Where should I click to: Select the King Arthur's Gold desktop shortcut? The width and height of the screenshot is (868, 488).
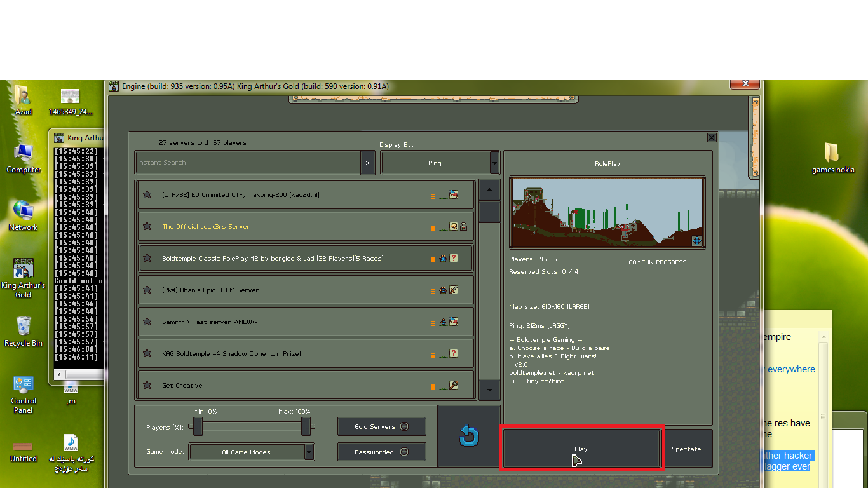24,278
